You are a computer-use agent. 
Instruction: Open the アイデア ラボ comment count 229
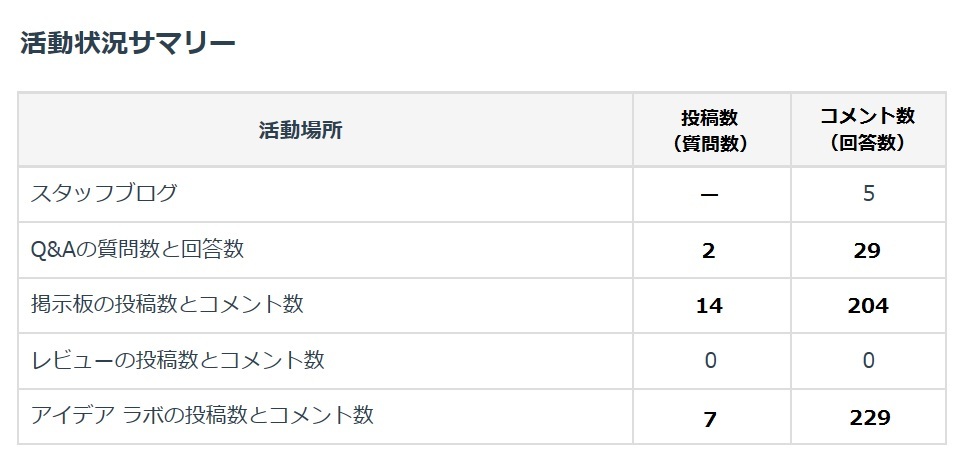pyautogui.click(x=867, y=418)
